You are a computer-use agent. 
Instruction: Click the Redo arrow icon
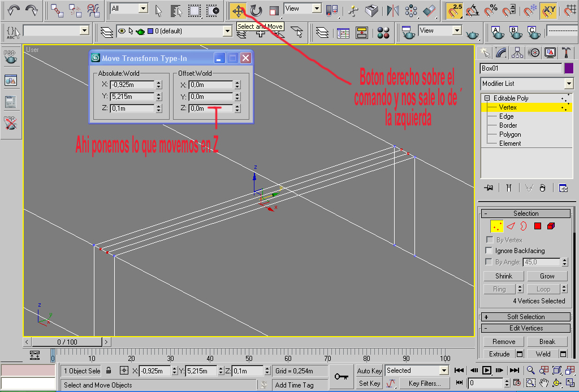coord(32,10)
